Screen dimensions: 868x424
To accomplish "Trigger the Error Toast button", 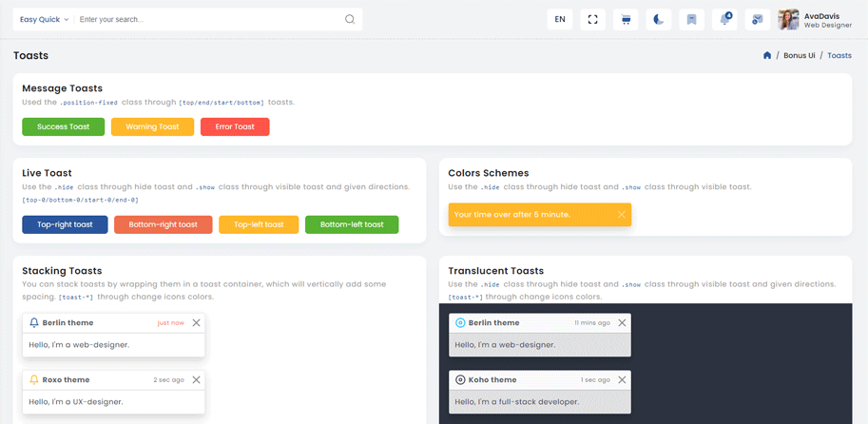I will pyautogui.click(x=235, y=126).
